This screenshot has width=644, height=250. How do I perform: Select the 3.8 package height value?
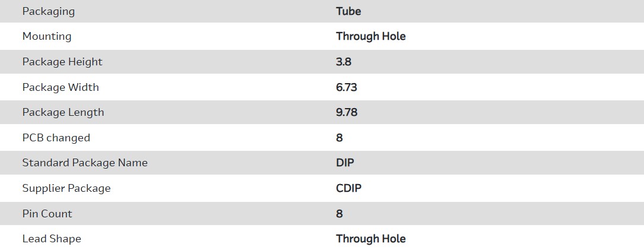click(344, 62)
